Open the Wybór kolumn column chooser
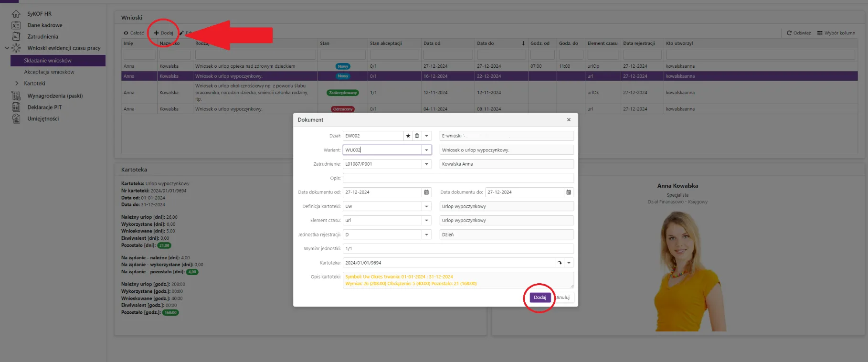 click(x=836, y=33)
